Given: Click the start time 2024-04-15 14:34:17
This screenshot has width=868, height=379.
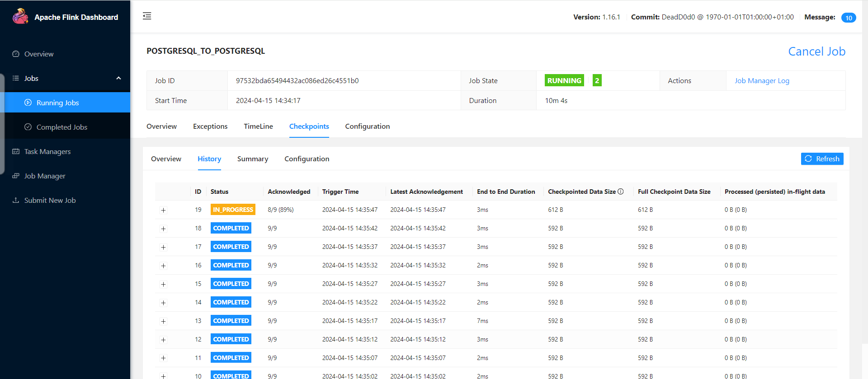Looking at the screenshot, I should point(268,101).
